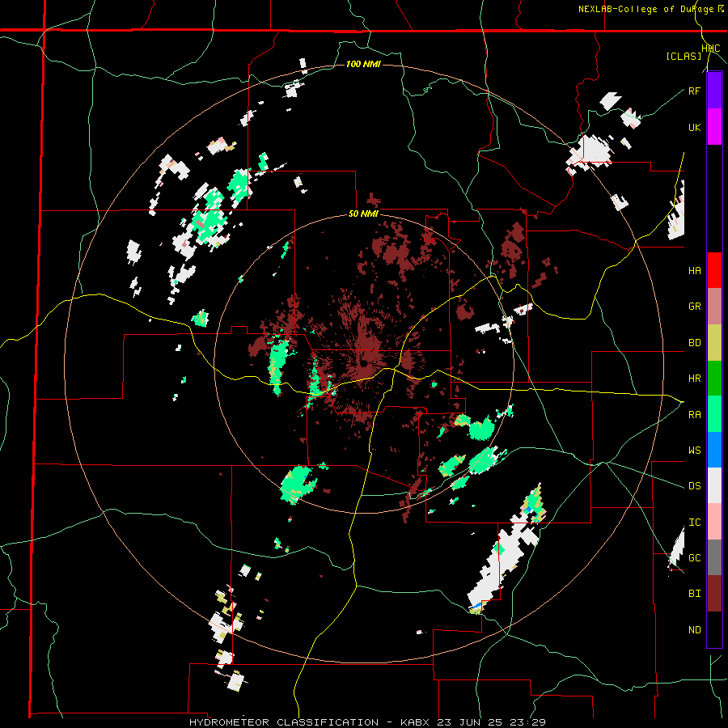Click the HA red legend color swatch
This screenshot has height=728, width=728.
click(x=714, y=270)
